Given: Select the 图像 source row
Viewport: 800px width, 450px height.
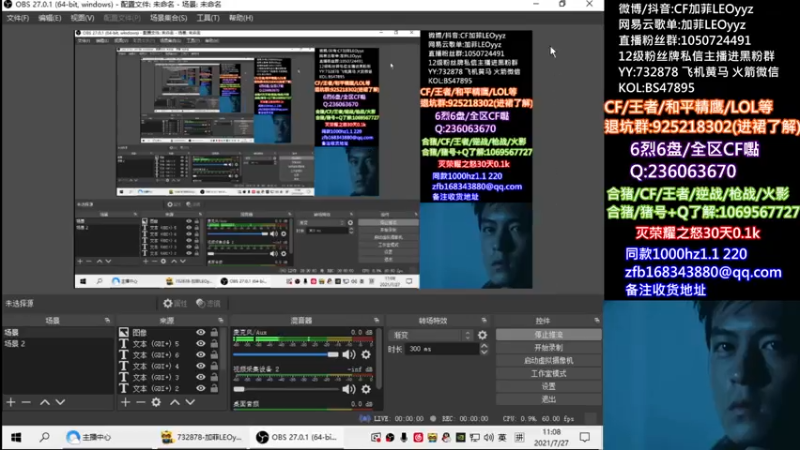Looking at the screenshot, I should point(168,332).
